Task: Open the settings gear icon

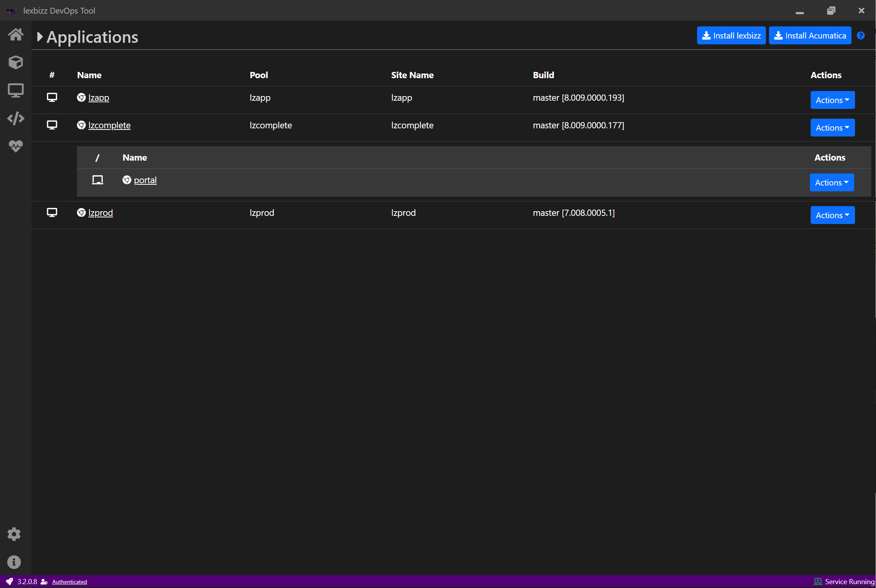Action: (x=14, y=534)
